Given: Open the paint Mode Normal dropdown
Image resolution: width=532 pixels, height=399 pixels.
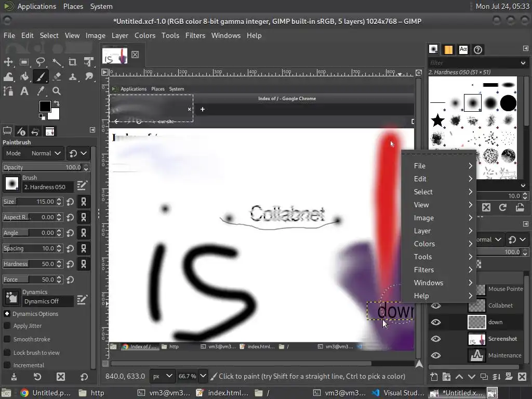Looking at the screenshot, I should (x=33, y=153).
